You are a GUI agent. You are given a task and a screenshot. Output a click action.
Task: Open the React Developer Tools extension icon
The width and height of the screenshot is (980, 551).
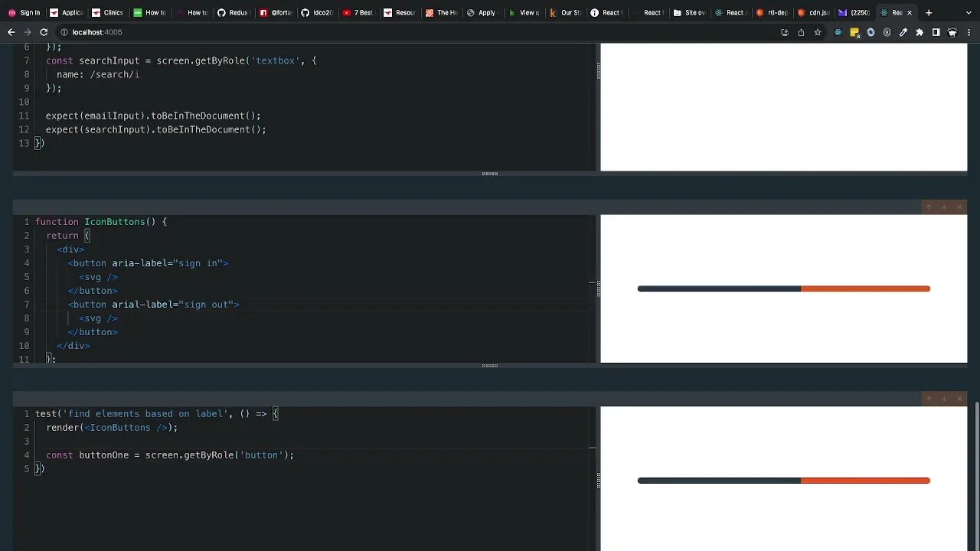point(838,32)
